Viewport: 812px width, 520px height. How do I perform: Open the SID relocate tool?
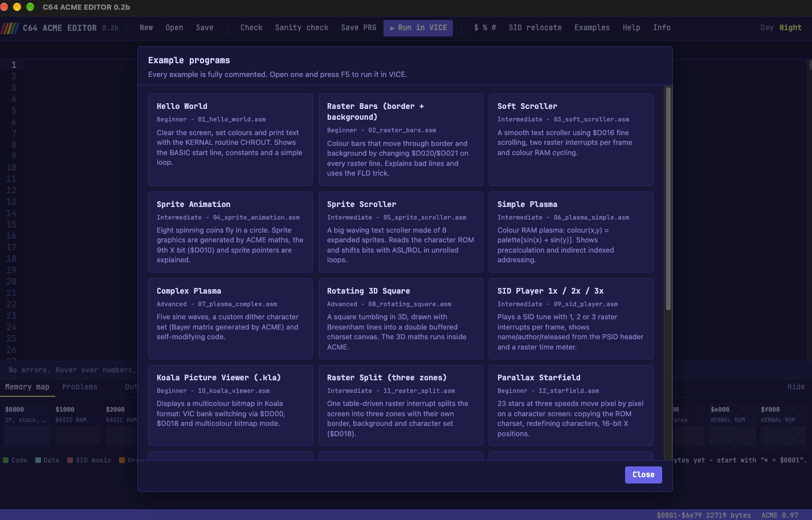point(535,28)
